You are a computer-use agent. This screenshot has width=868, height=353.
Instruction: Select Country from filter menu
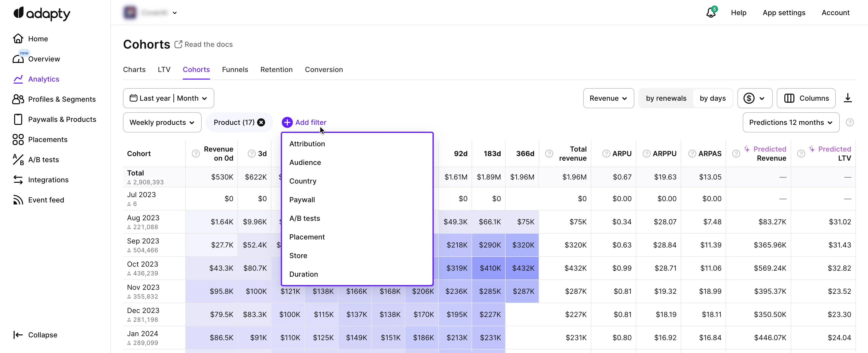point(303,181)
